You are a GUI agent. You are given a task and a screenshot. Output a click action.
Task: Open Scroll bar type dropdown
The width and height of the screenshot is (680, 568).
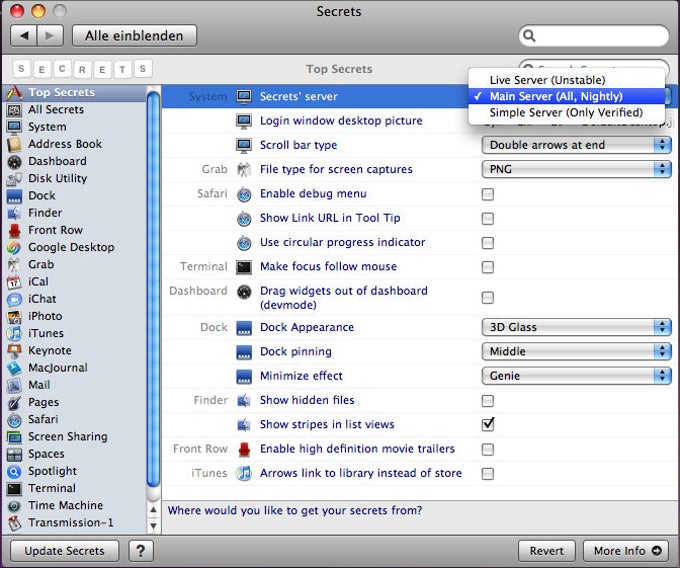click(576, 145)
